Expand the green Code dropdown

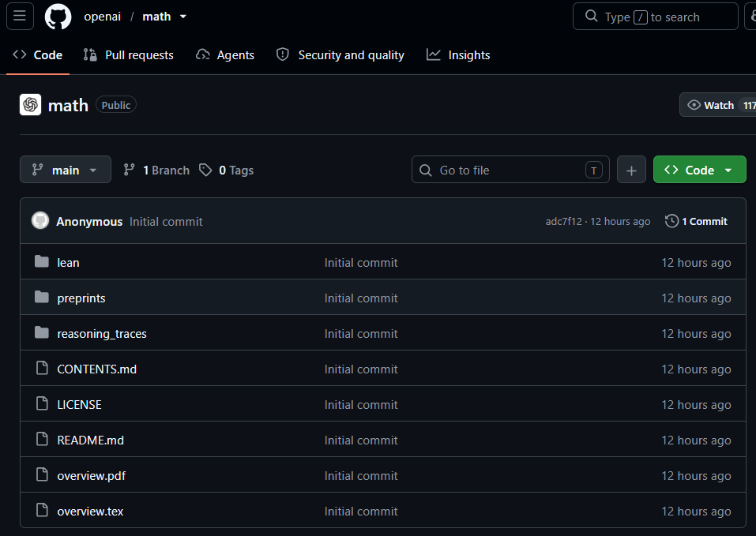coord(700,170)
